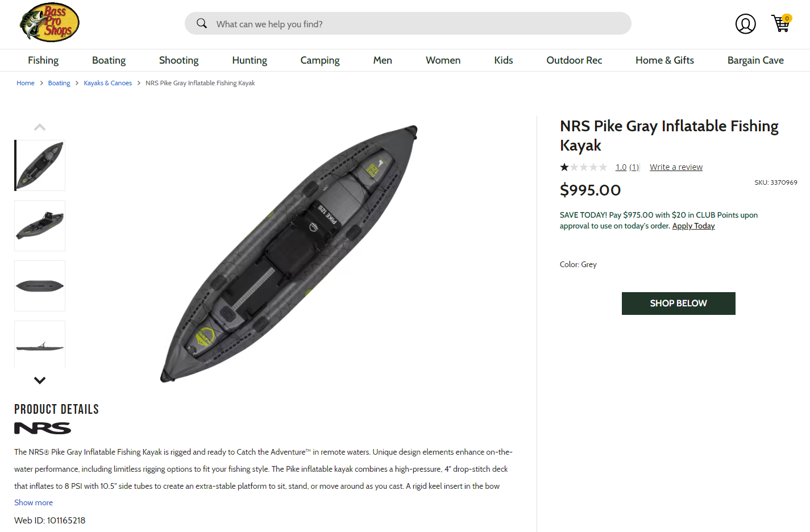Click the fifth rating star
Image resolution: width=810 pixels, height=532 pixels.
click(603, 167)
